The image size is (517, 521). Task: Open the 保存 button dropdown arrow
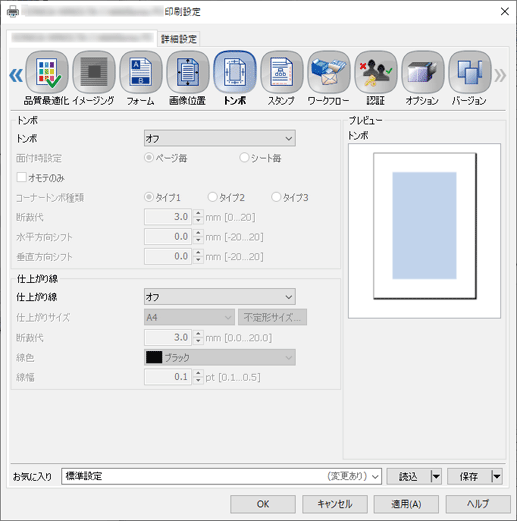pos(497,476)
